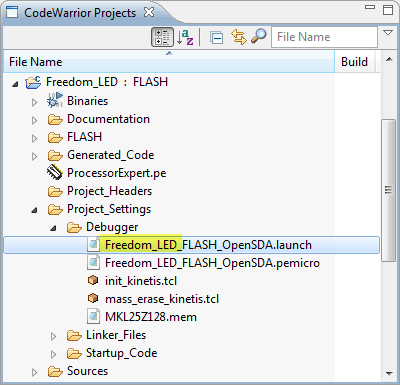Select Project_Settings label
400x385 pixels.
tap(109, 209)
